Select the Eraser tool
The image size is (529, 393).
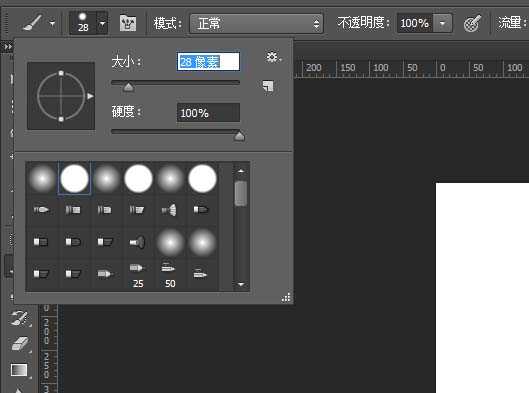[20, 343]
